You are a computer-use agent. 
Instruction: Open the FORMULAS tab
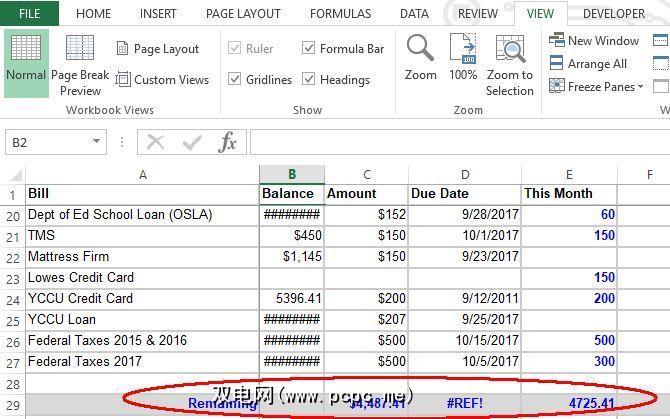point(341,14)
